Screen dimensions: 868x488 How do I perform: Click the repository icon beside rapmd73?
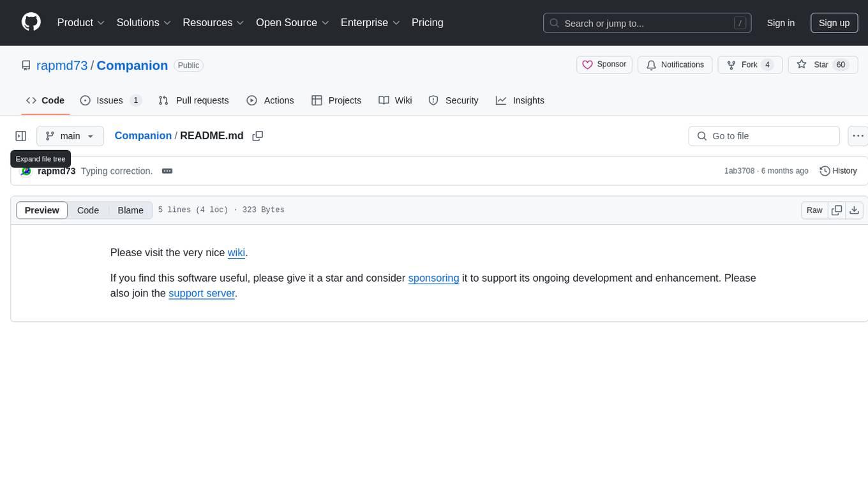[26, 65]
